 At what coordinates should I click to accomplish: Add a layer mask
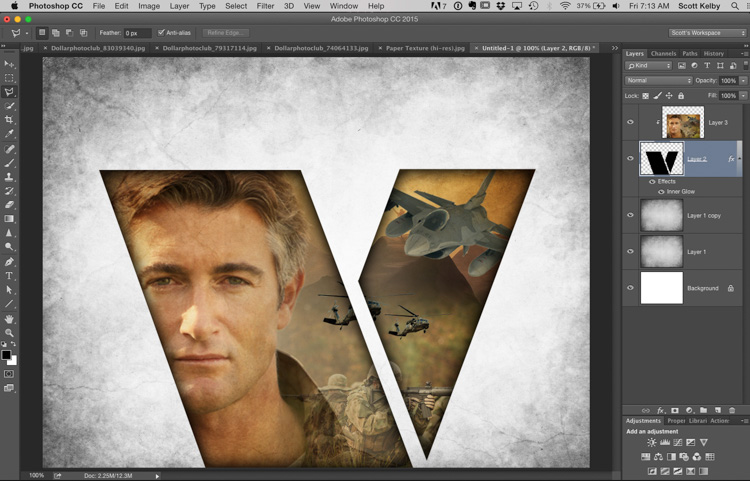675,410
